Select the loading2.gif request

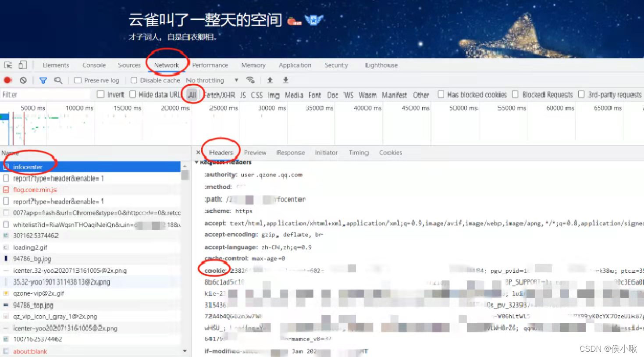click(90, 247)
